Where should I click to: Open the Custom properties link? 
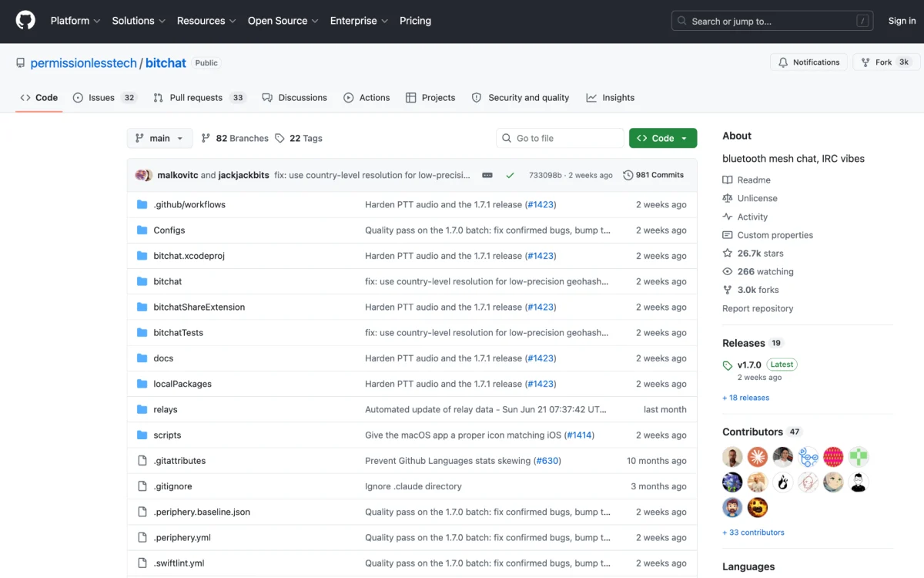tap(775, 235)
